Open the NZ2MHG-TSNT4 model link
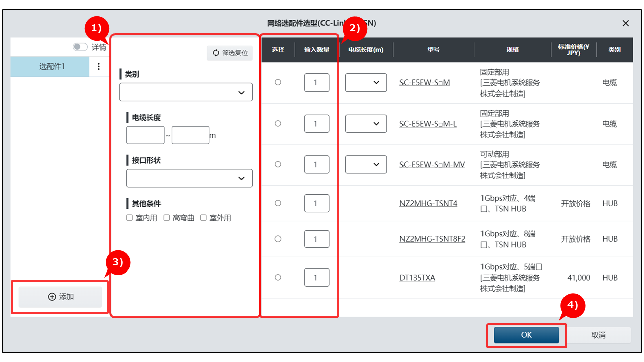The width and height of the screenshot is (644, 362). [x=428, y=204]
